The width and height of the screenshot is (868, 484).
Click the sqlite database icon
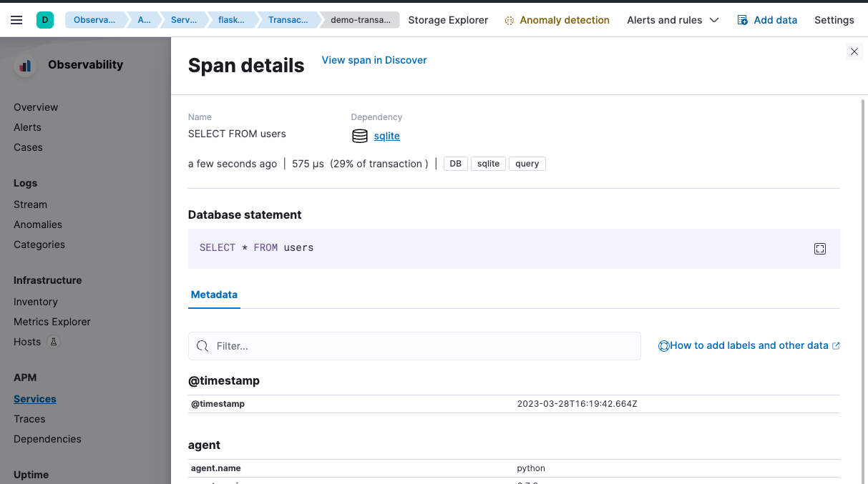pos(360,136)
